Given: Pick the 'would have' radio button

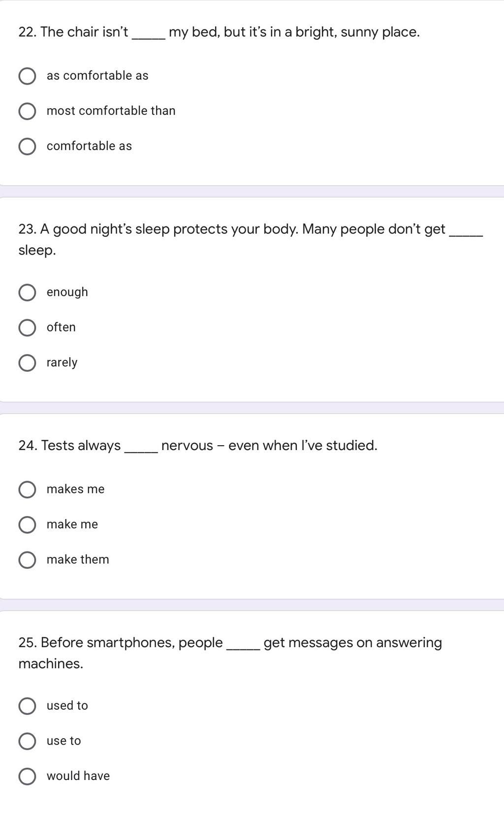Looking at the screenshot, I should 27,776.
